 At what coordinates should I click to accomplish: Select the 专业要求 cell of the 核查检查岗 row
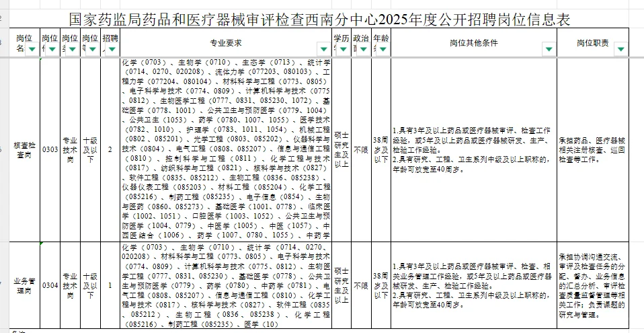click(x=226, y=150)
